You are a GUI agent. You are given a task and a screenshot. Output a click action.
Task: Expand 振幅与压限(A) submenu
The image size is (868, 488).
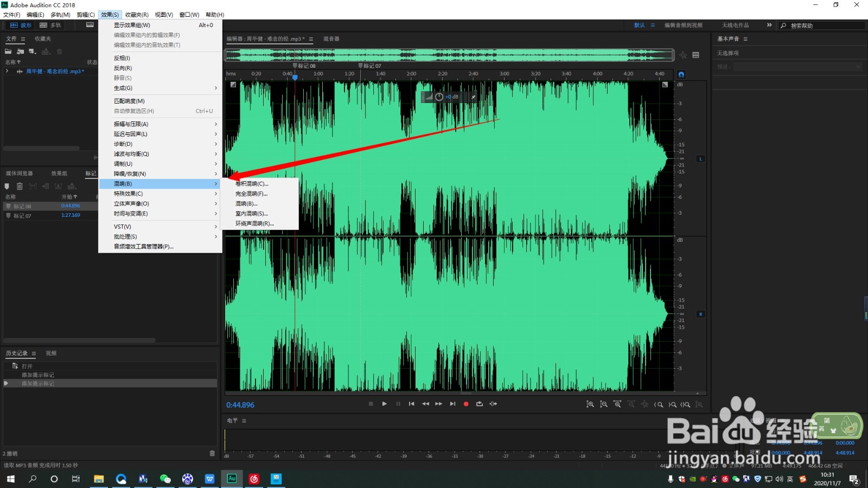coord(160,124)
